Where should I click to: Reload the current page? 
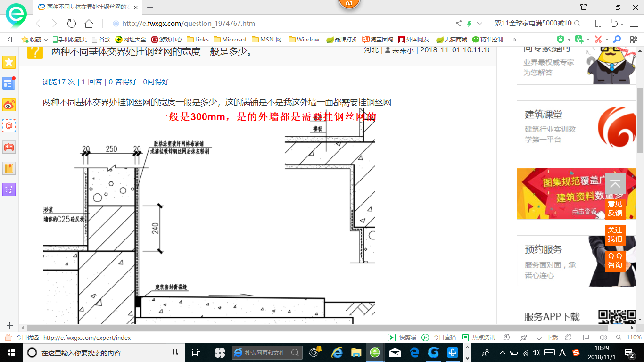(72, 24)
